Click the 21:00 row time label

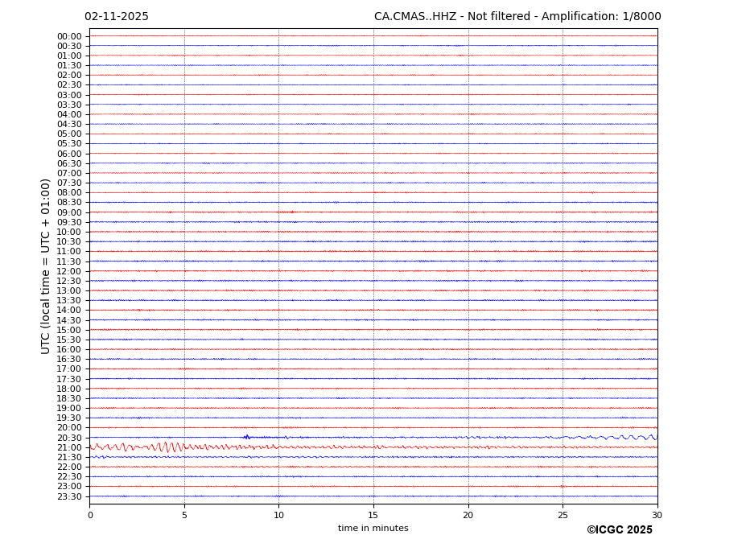click(68, 448)
